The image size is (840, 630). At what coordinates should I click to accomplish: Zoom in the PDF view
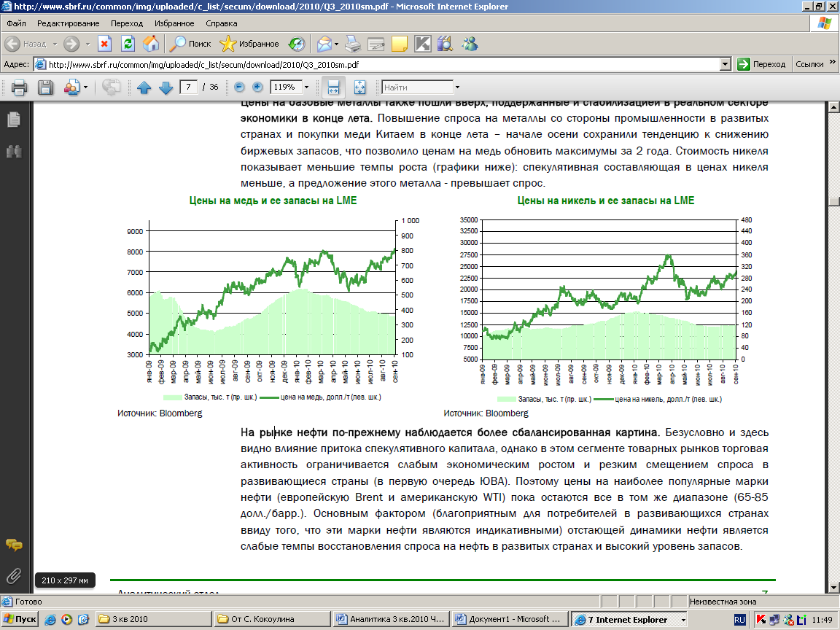pos(257,87)
